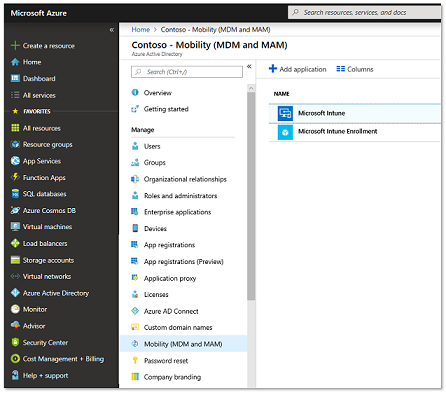Open the Columns chooser
Image resolution: width=446 pixels, height=395 pixels.
click(355, 69)
